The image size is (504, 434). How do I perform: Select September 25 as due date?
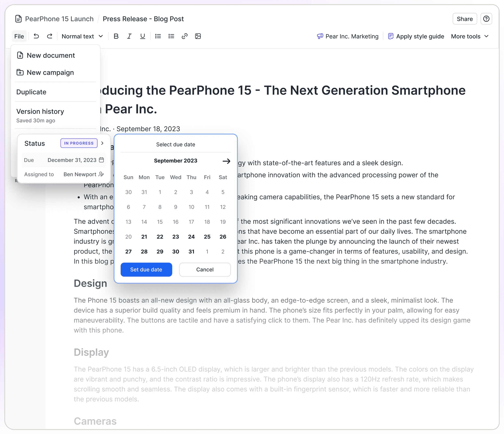click(x=207, y=237)
